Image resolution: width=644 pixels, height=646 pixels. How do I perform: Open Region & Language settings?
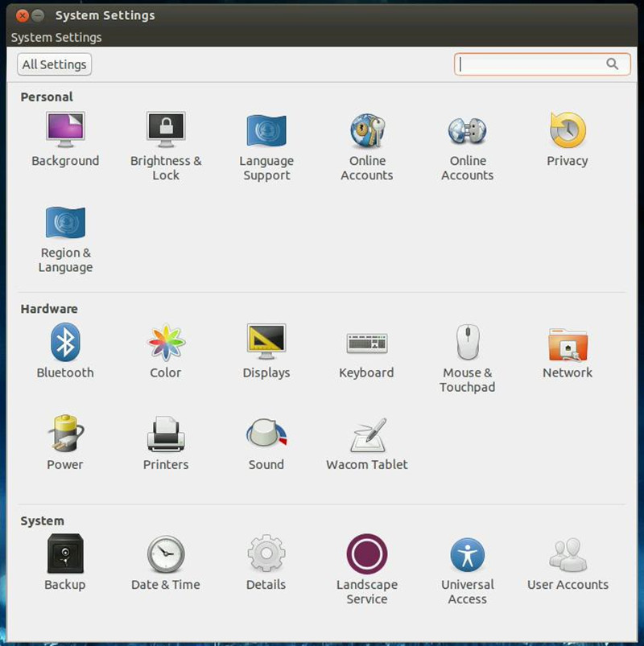[x=65, y=239]
